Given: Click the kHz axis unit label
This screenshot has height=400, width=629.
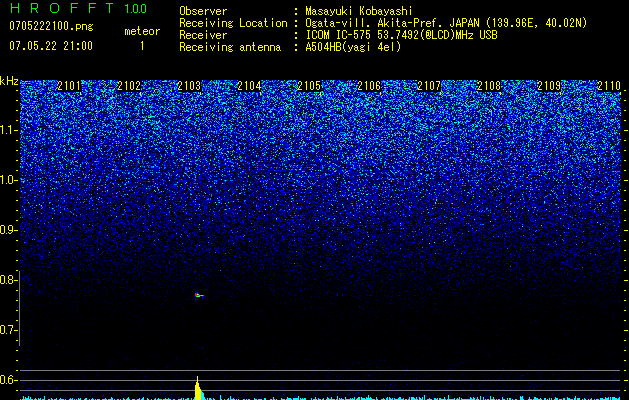Looking at the screenshot, I should pyautogui.click(x=9, y=81).
